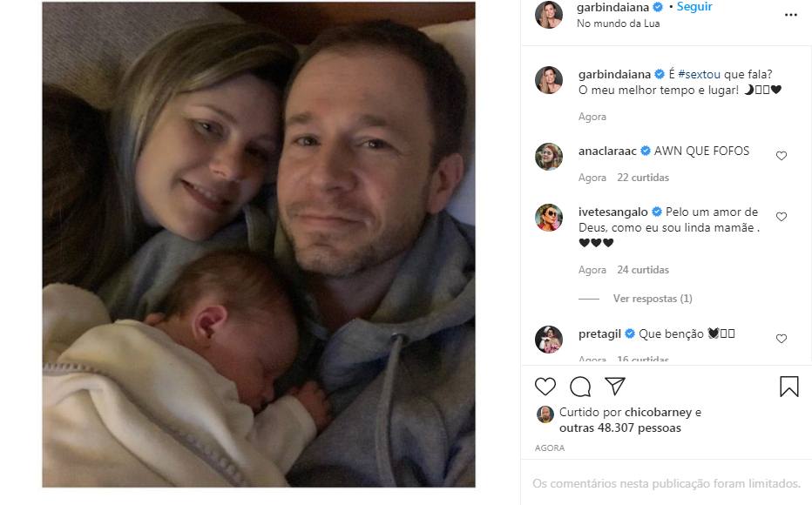The image size is (812, 505).
Task: Share the post via paper plane icon
Action: pos(615,387)
